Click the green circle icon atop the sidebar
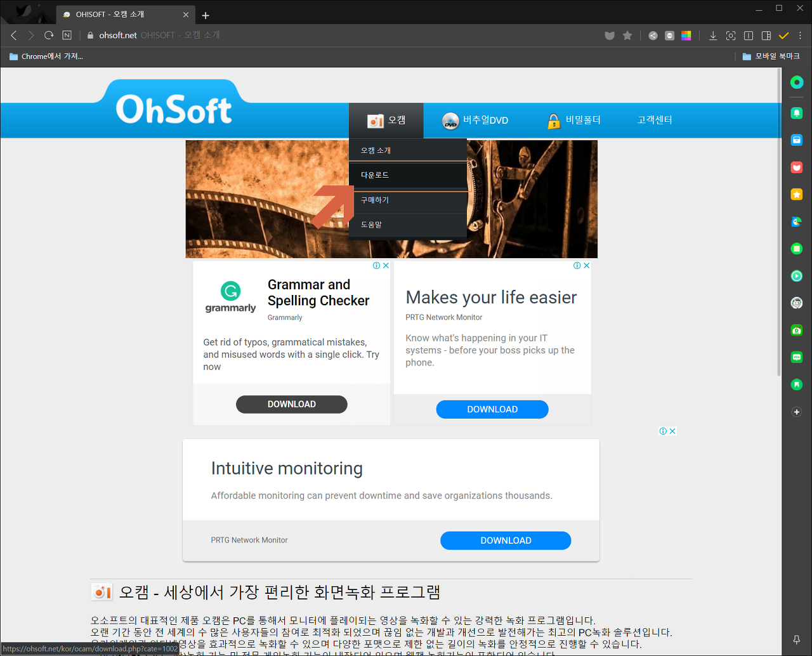The width and height of the screenshot is (812, 656). (797, 82)
